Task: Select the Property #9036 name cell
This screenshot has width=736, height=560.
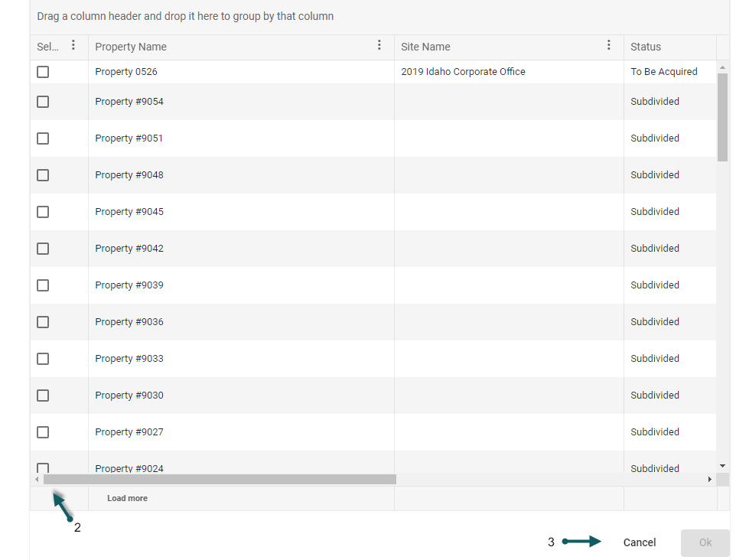Action: 129,322
